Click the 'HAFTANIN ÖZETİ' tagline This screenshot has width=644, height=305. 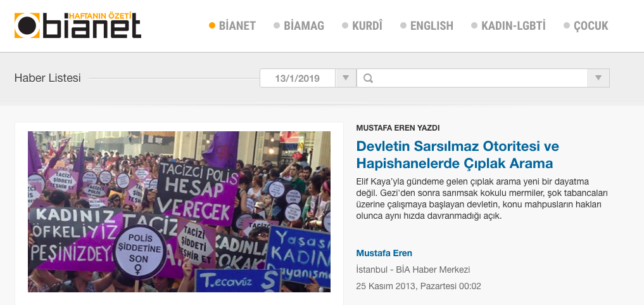point(101,16)
